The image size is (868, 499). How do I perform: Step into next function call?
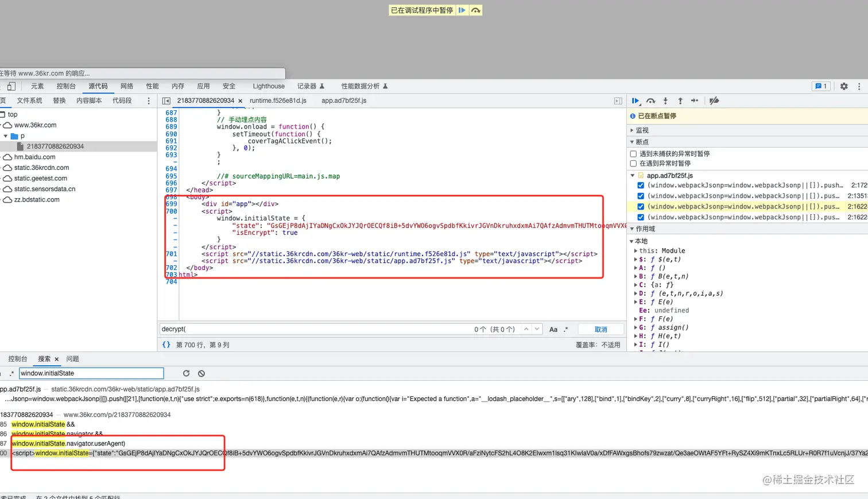click(665, 101)
